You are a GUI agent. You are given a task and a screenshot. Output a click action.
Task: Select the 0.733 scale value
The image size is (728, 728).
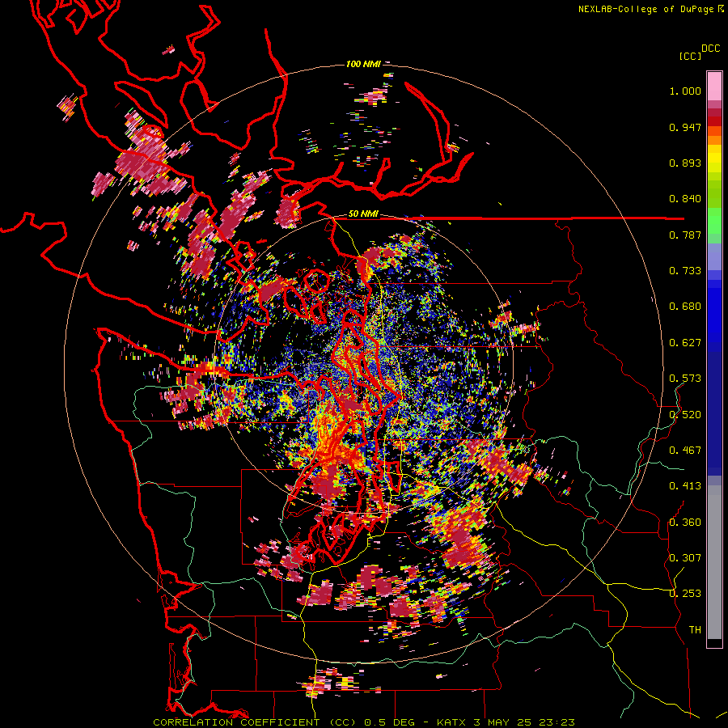click(685, 271)
